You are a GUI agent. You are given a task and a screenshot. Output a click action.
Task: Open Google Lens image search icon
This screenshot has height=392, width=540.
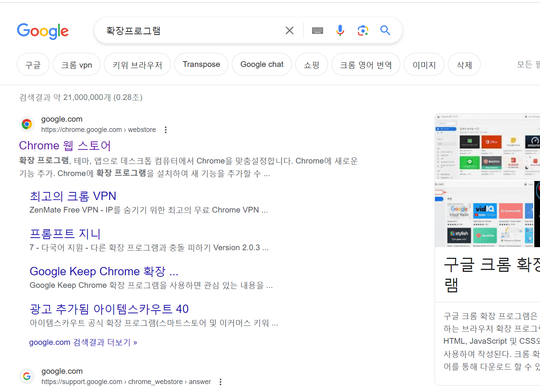tap(363, 30)
